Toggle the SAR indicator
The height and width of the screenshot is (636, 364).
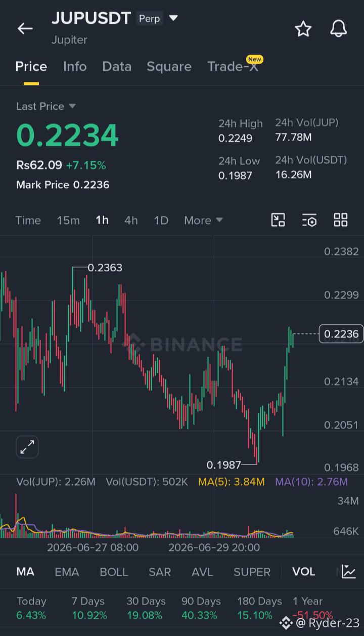[160, 572]
